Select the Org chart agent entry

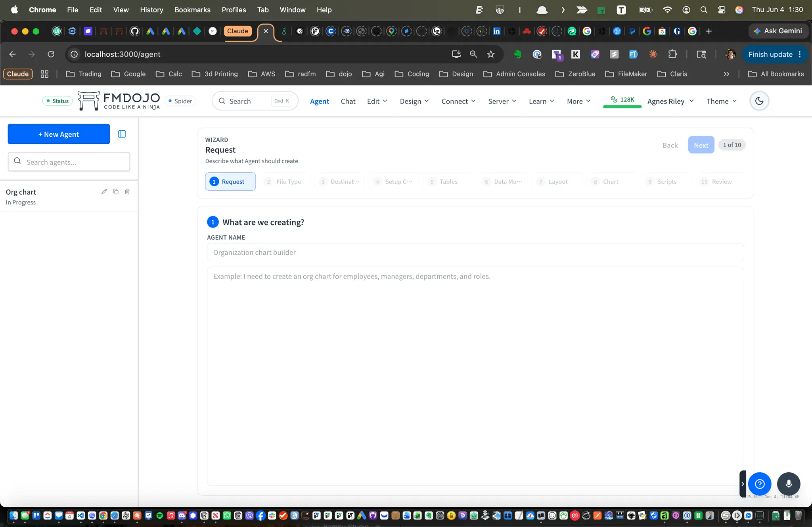point(69,197)
